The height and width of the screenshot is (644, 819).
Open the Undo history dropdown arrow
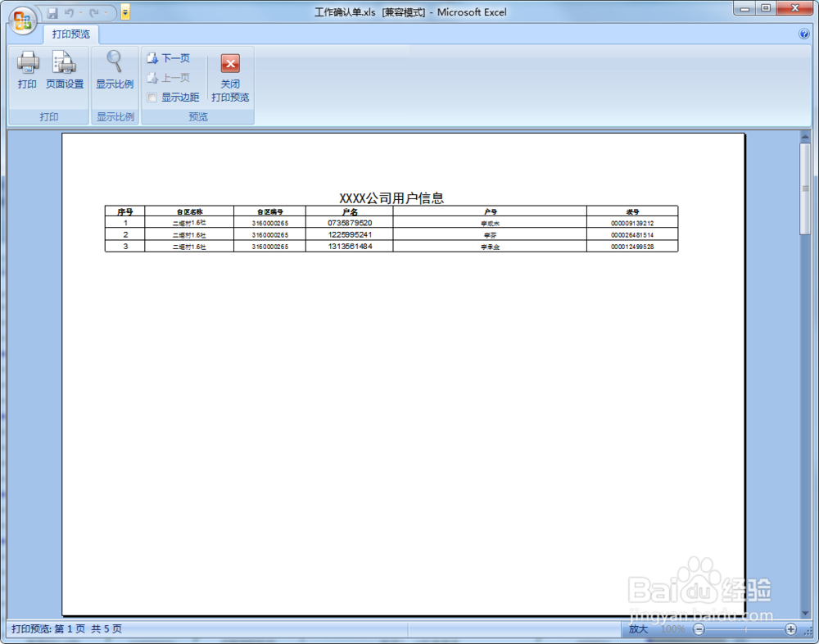[x=81, y=12]
